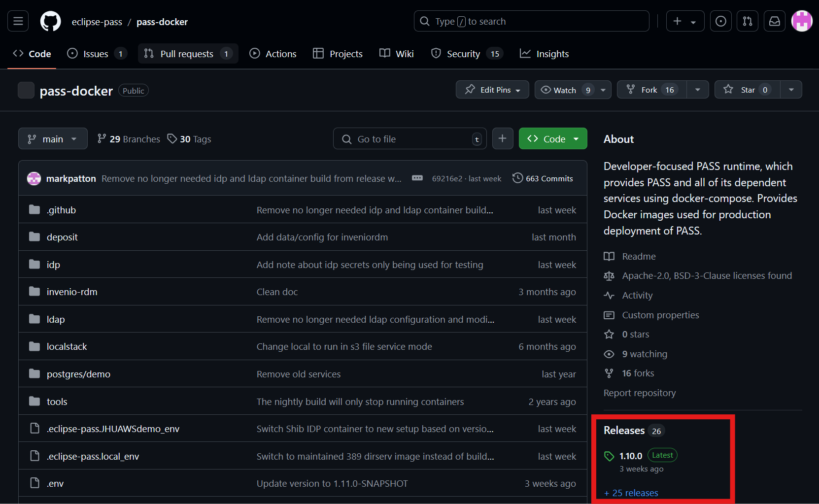The height and width of the screenshot is (504, 819).
Task: Open the .env file icon
Action: (x=34, y=483)
